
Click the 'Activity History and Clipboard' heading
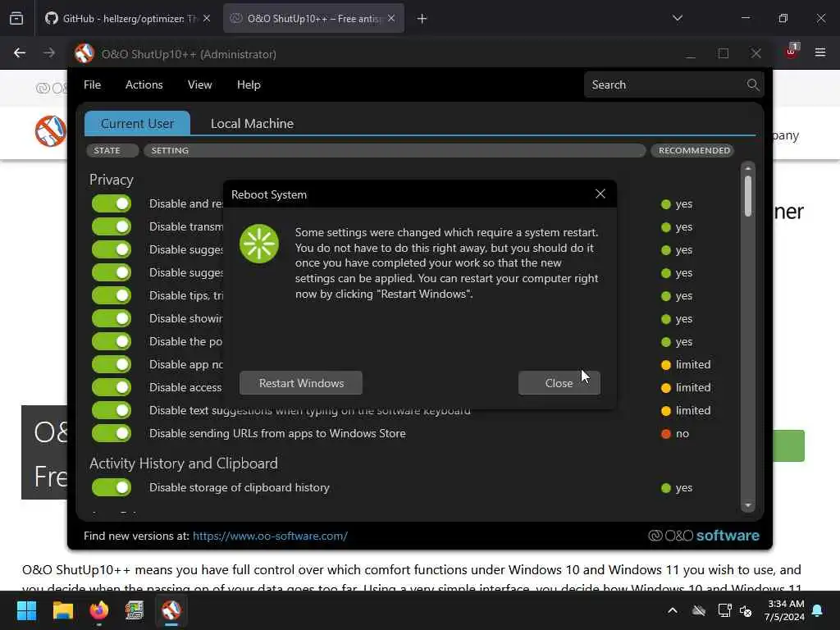183,463
